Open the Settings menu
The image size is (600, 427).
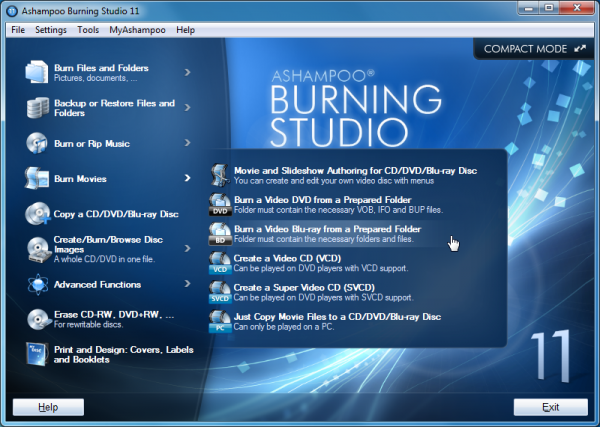(51, 30)
